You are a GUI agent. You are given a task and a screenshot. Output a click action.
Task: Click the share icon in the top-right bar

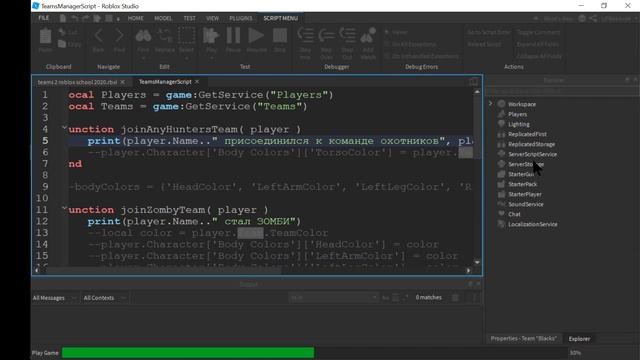[593, 18]
